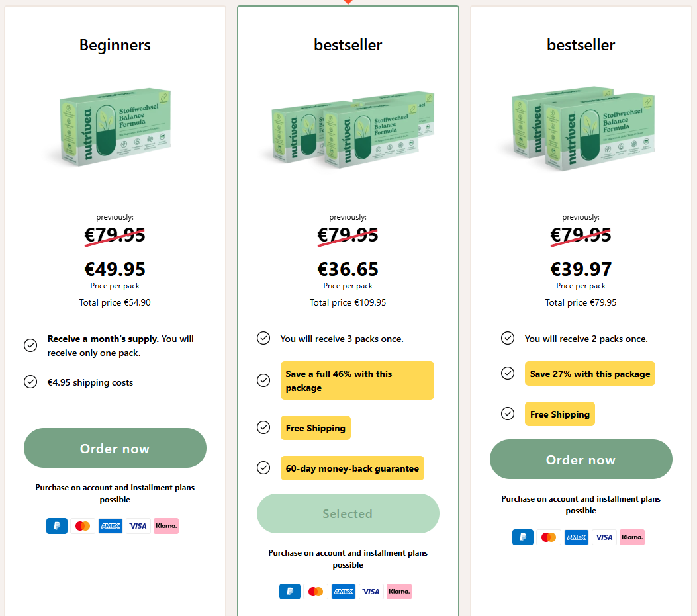The image size is (697, 616).
Task: Click Order now on the 2-pack bestseller
Action: coord(581,459)
